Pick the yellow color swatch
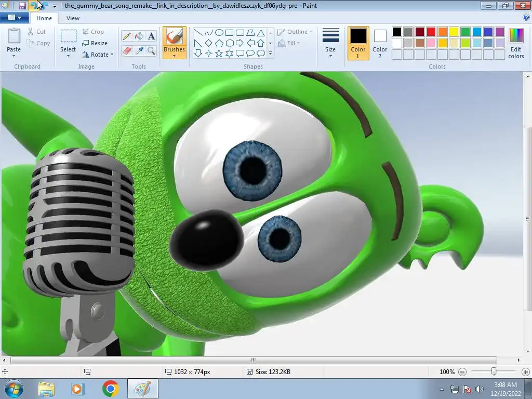Viewport: 532px width, 399px height. 454,32
